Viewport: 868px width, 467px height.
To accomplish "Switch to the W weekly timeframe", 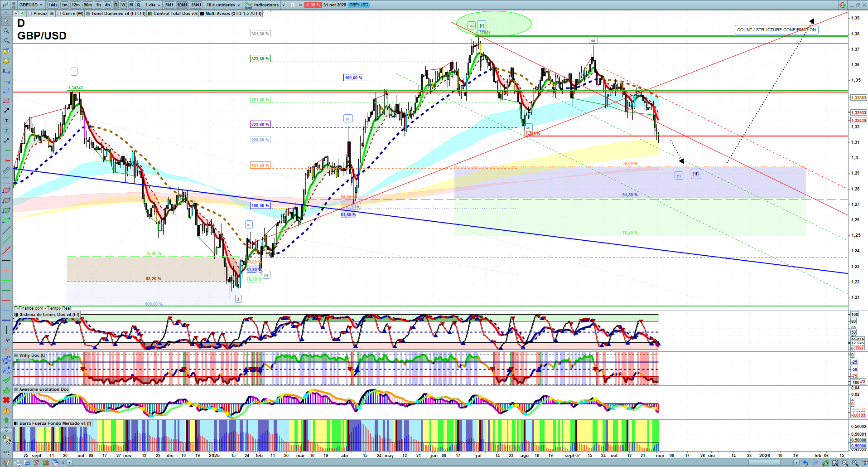I will coord(123,5).
